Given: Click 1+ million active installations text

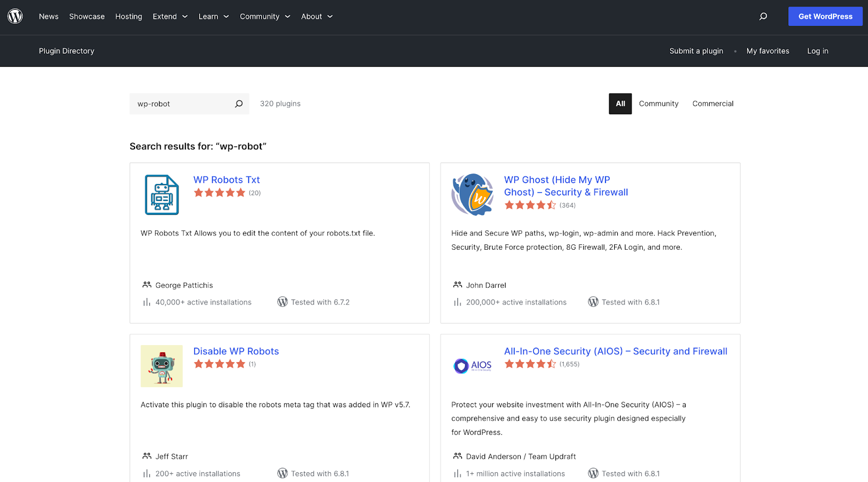Looking at the screenshot, I should (x=515, y=474).
